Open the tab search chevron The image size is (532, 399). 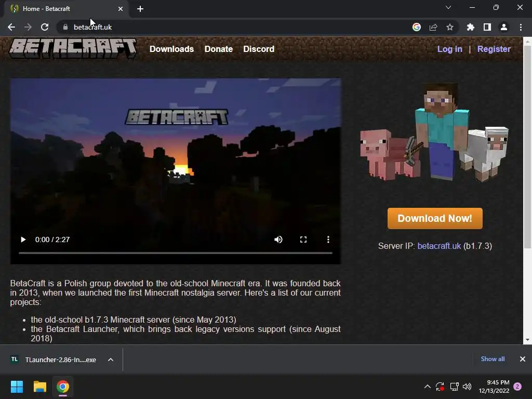point(448,7)
